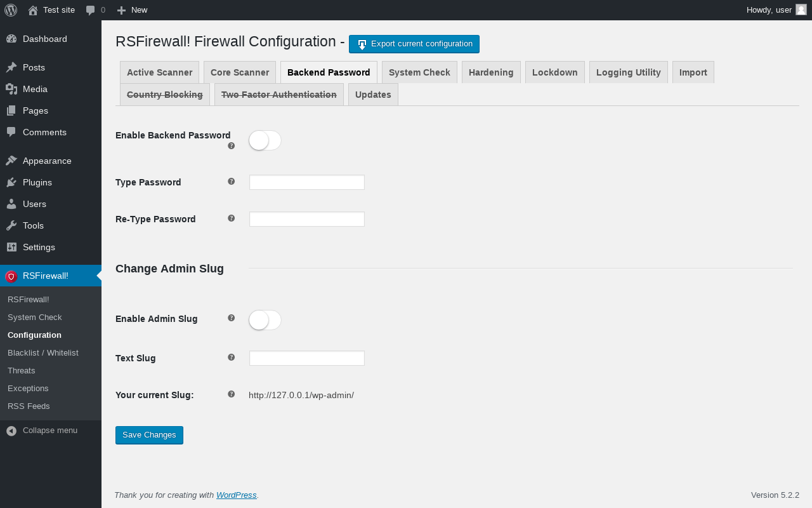The width and height of the screenshot is (812, 508).
Task: Click the Version 5.2.2 footer text
Action: (x=775, y=495)
